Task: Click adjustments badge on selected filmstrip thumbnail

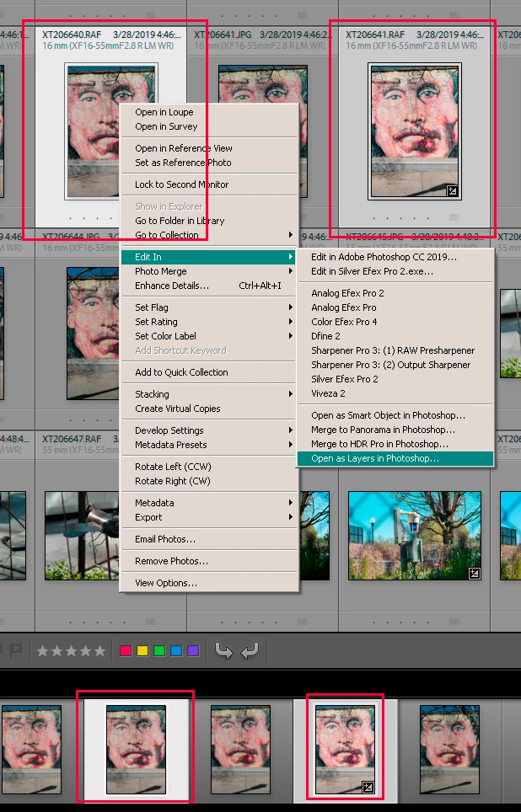Action: tap(368, 788)
